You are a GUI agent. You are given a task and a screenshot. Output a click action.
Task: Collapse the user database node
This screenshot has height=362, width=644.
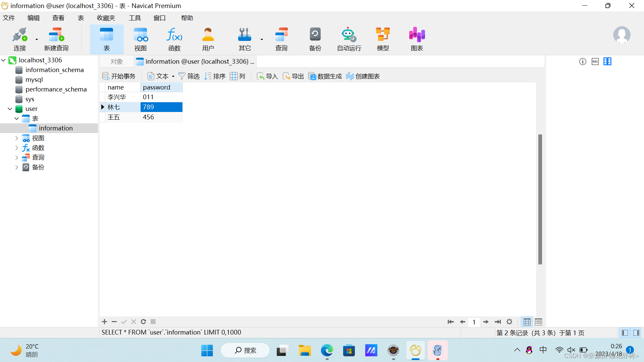pos(10,109)
